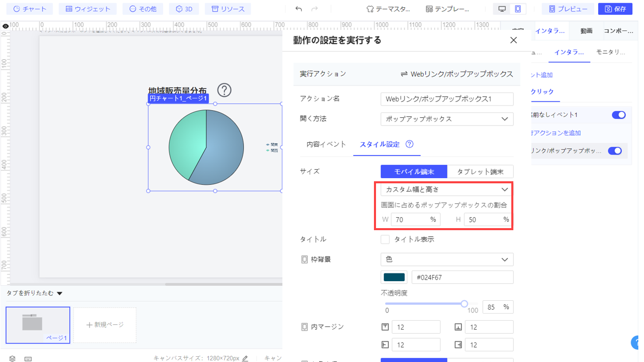
Task: Toggle the ruler eye visibility icon
Action: [5, 26]
